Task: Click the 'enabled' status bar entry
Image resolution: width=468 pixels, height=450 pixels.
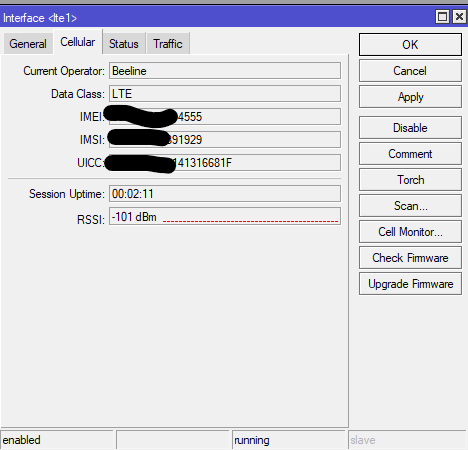Action: point(57,440)
